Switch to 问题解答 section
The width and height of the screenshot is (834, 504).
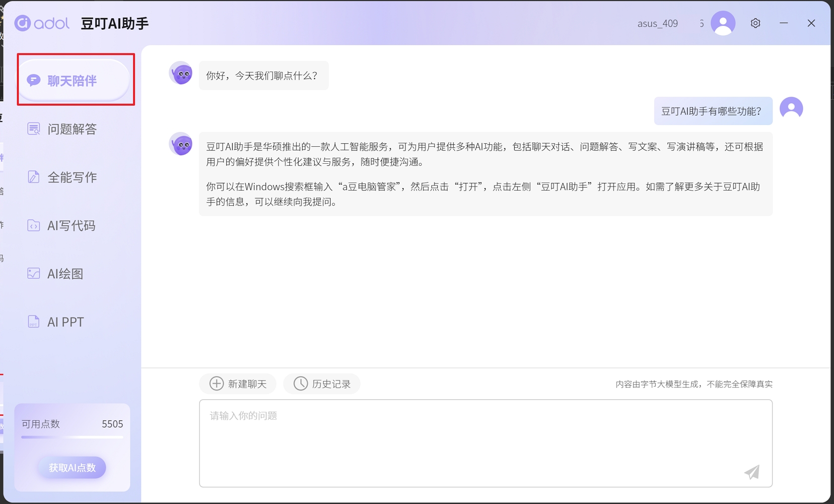click(62, 129)
